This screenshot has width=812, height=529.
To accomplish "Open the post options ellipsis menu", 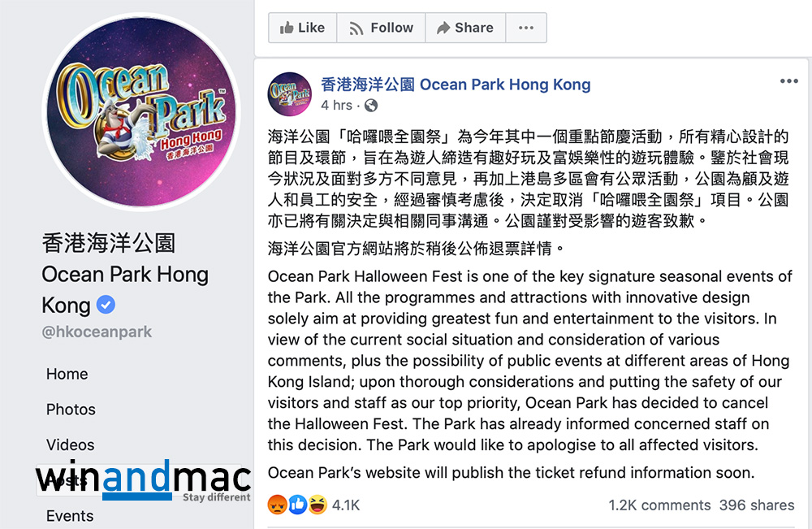I will point(788,81).
